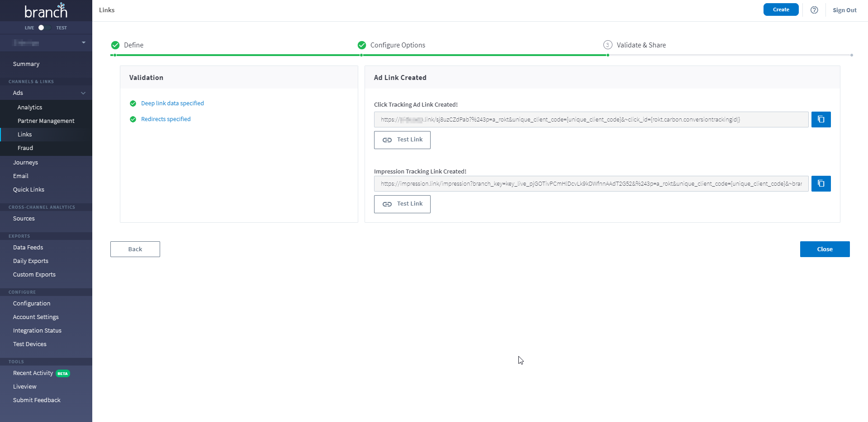Go to Partner Management in sidebar
Screen dimensions: 868x422
(x=46, y=121)
